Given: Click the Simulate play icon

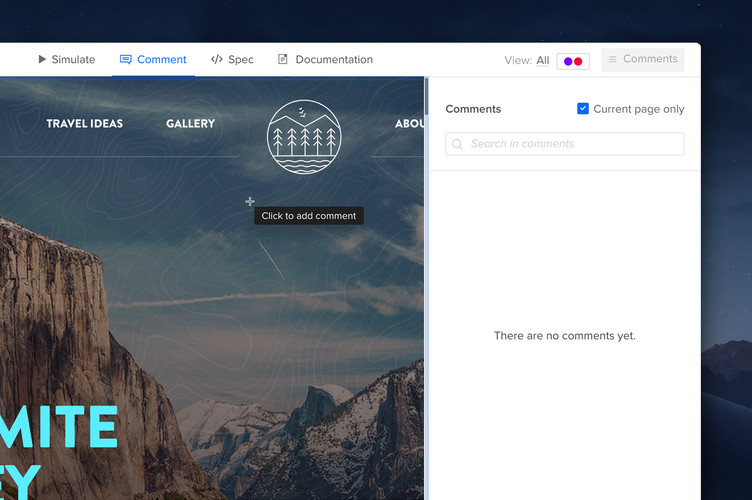Looking at the screenshot, I should coord(42,59).
